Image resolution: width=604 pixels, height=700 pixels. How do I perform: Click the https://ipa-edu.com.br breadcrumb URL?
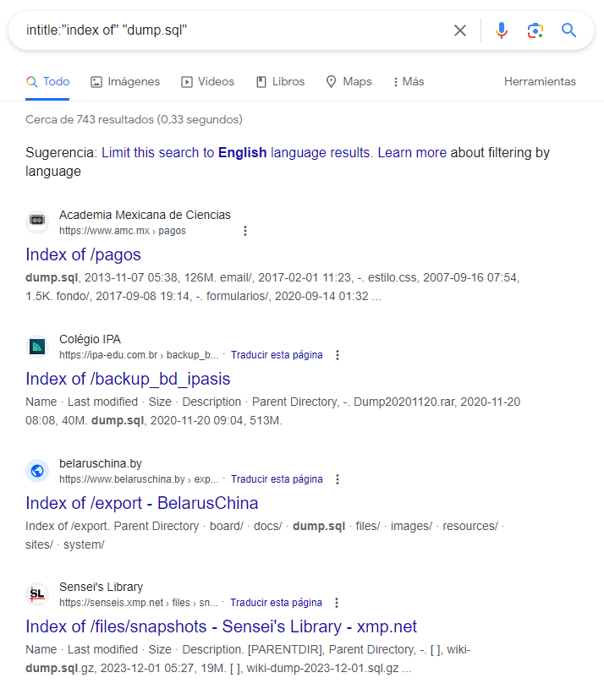click(x=139, y=355)
